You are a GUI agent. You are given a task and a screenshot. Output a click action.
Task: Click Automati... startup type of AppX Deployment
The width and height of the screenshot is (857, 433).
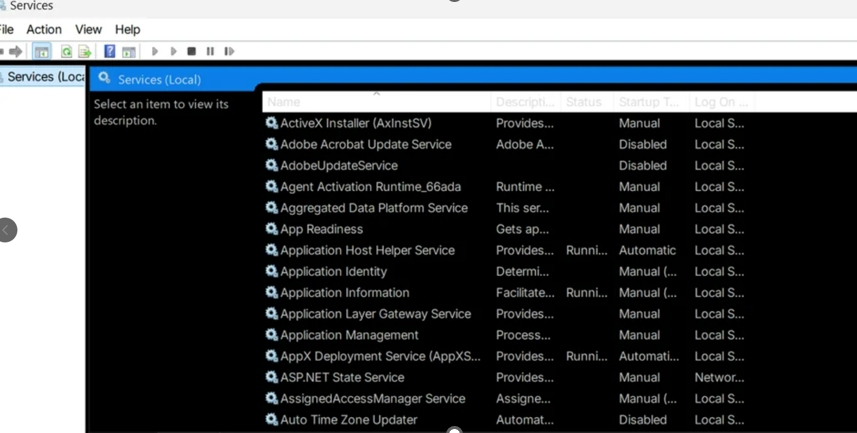[649, 356]
